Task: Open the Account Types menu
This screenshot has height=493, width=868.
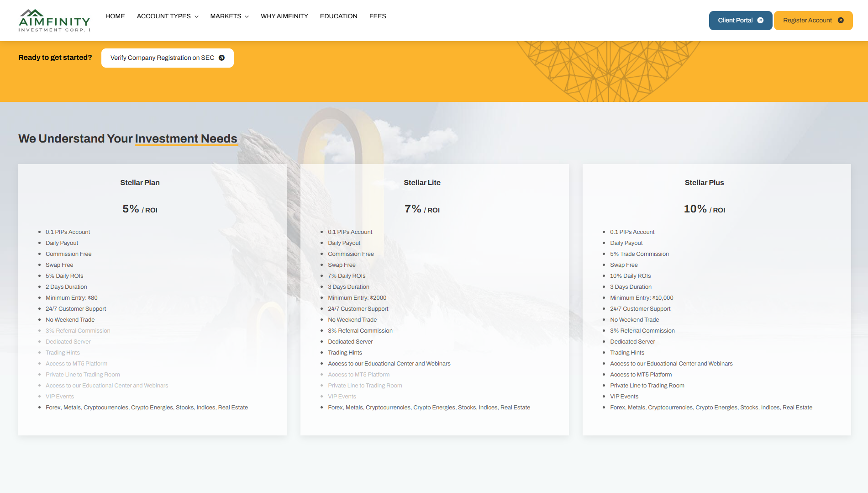Action: click(x=168, y=16)
